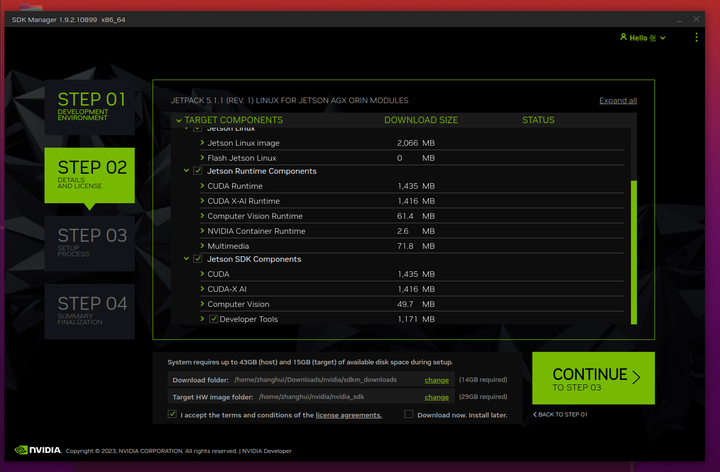Screen dimensions: 720x472
Task: Collapse the Jetson SDK Components group
Action: pyautogui.click(x=186, y=258)
